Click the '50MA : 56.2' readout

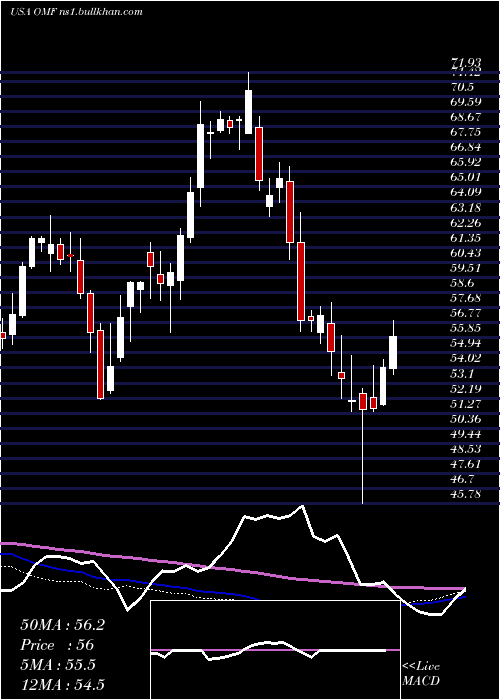[62, 625]
